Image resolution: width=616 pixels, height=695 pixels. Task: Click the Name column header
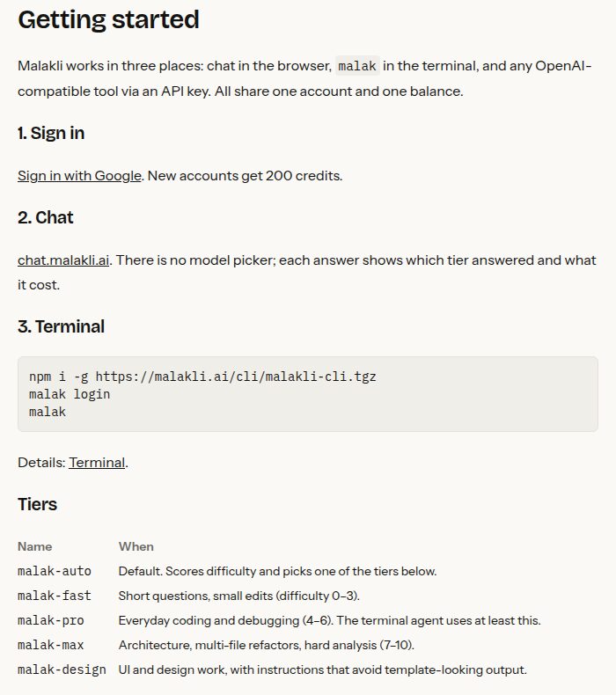tap(35, 546)
